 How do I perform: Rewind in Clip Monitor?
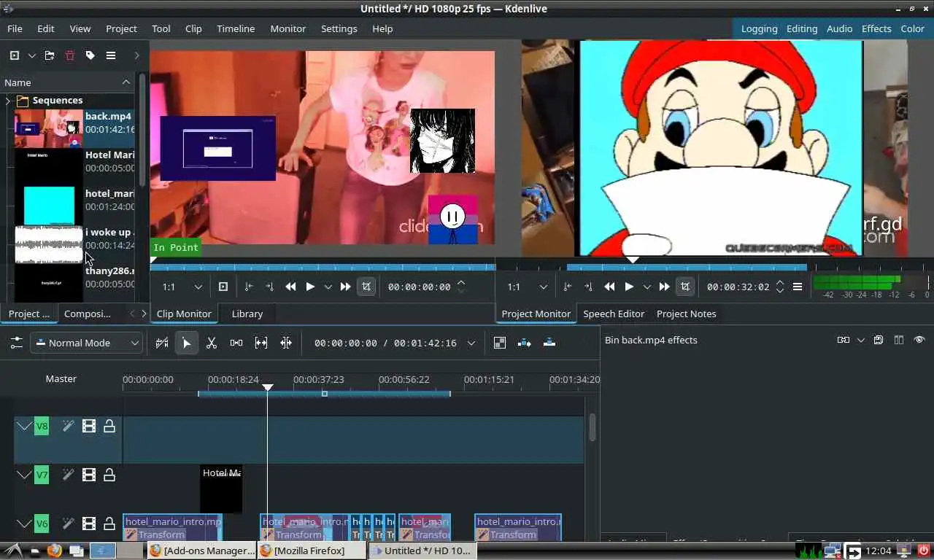(x=290, y=287)
